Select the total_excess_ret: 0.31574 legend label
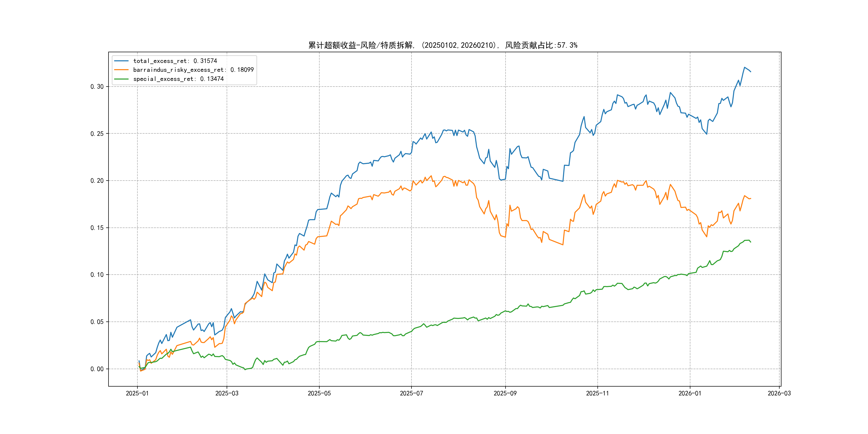Image resolution: width=868 pixels, height=434 pixels. tap(175, 61)
